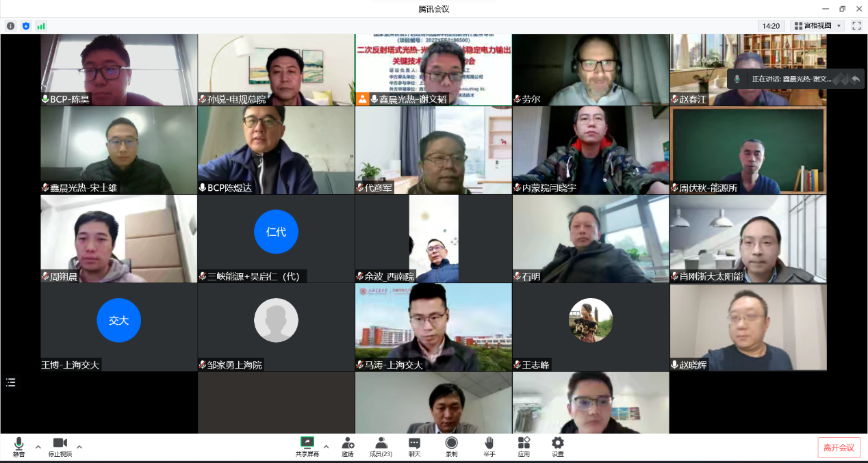
Task: Click muted mic icon beside 周朔晨
Action: click(x=45, y=276)
